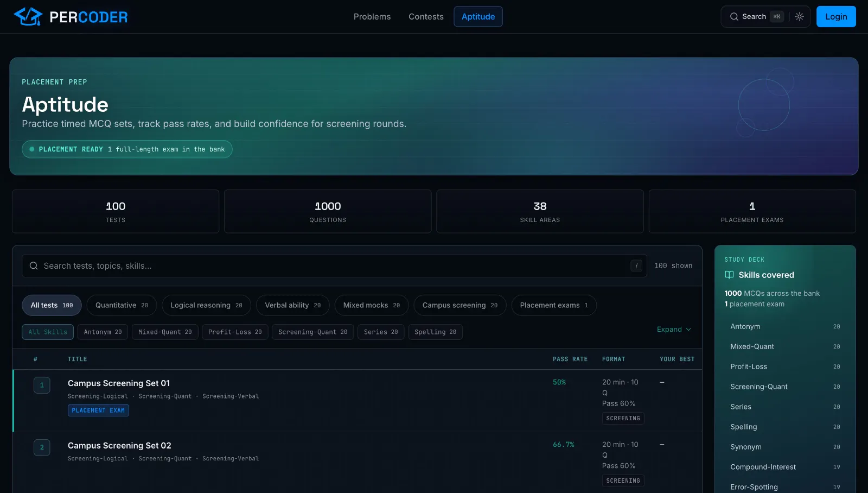The width and height of the screenshot is (868, 493).
Task: Click the Login button
Action: click(836, 17)
